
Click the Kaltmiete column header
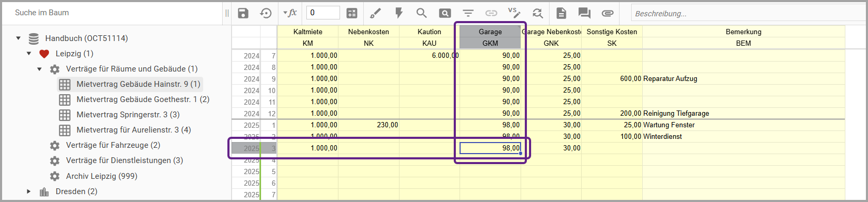(x=308, y=32)
